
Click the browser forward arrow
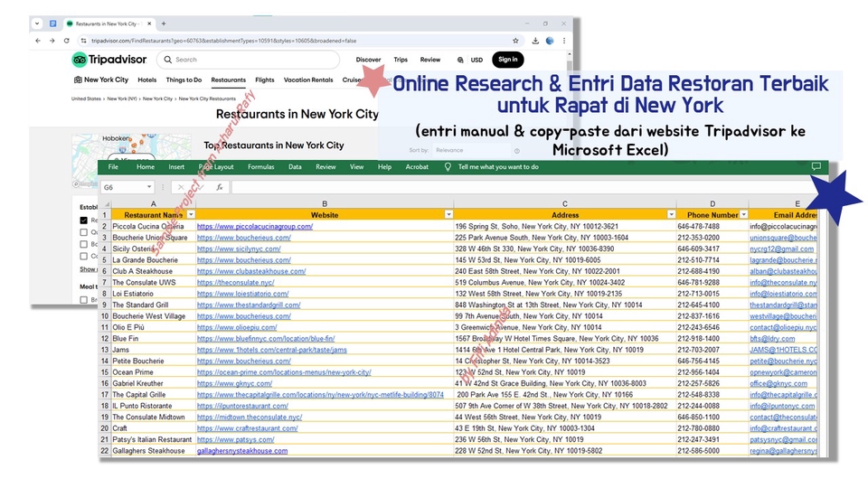(x=52, y=41)
